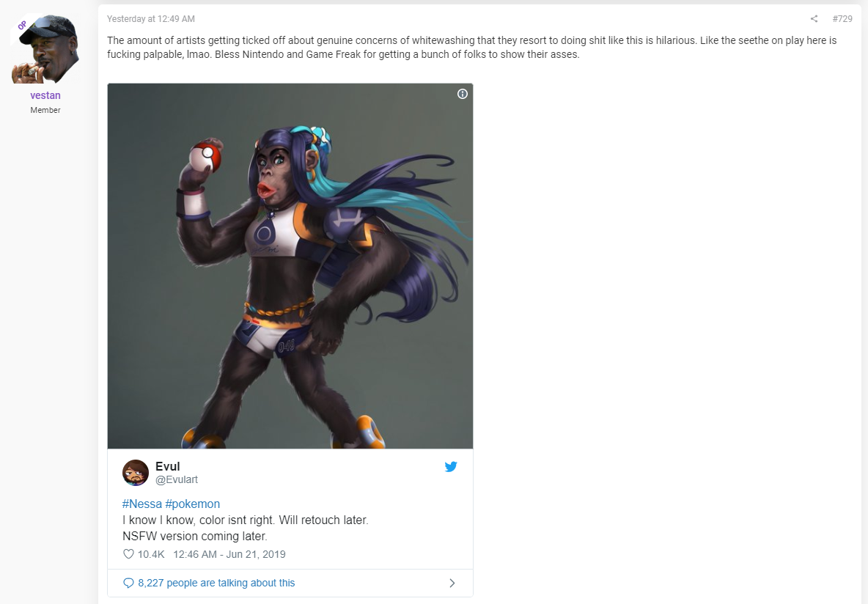Click the share icon beside post #729
This screenshot has height=604, width=868.
tap(814, 19)
